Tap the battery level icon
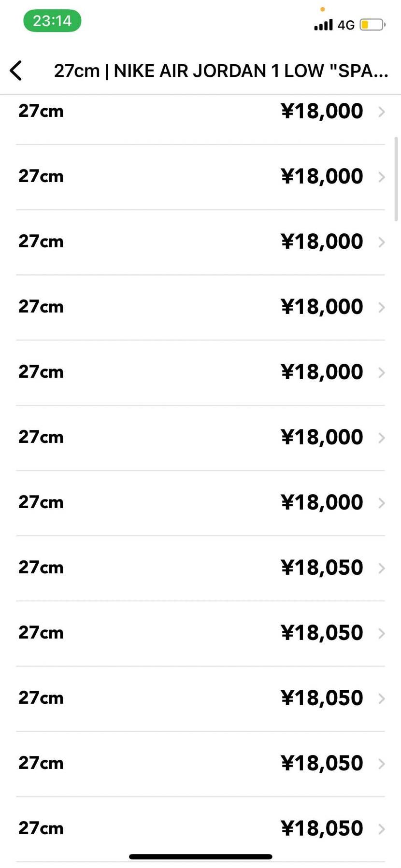This screenshot has width=401, height=868. [372, 24]
